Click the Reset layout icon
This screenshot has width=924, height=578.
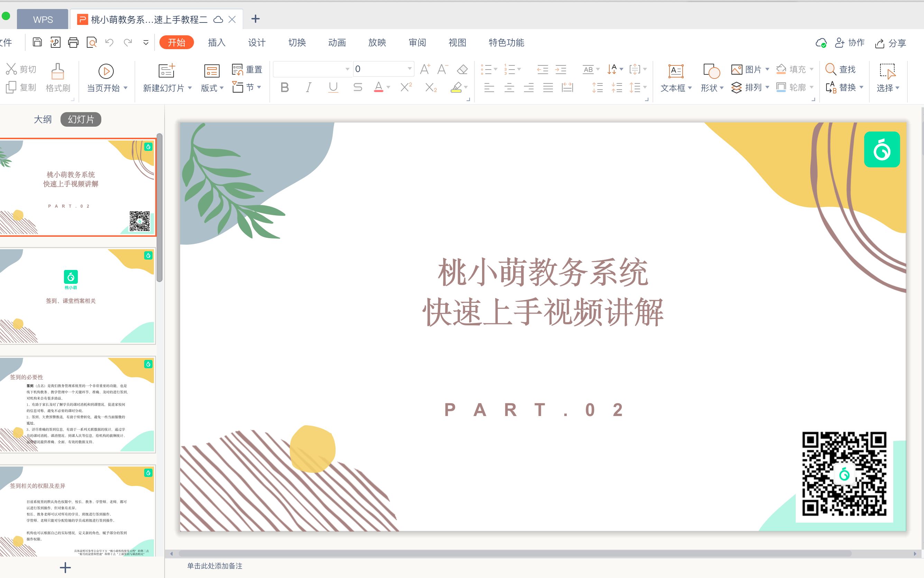(237, 70)
